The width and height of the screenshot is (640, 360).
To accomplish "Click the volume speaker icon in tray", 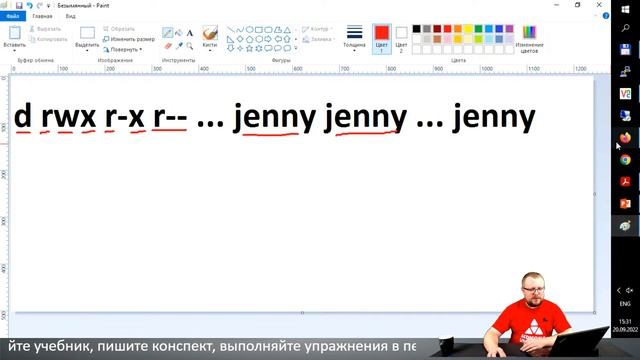I will point(630,291).
